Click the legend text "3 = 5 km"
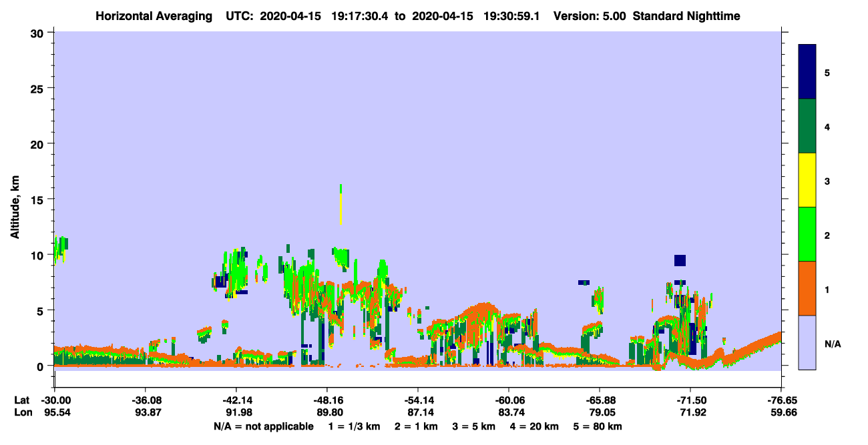 coord(473,426)
